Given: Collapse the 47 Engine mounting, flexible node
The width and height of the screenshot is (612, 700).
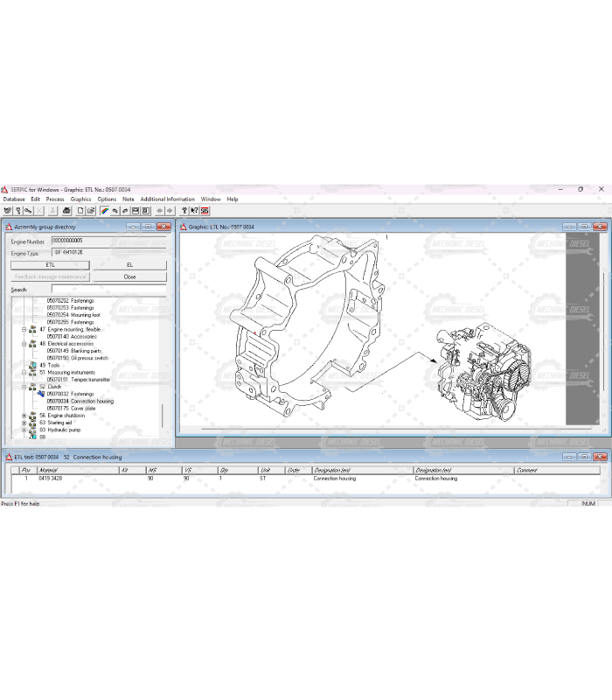Looking at the screenshot, I should click(x=24, y=329).
